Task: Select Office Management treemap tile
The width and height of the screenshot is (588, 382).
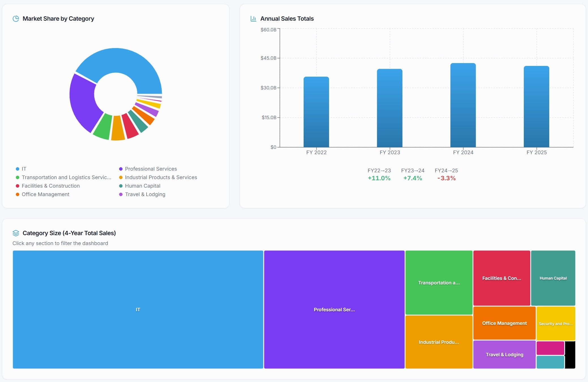Action: [504, 323]
